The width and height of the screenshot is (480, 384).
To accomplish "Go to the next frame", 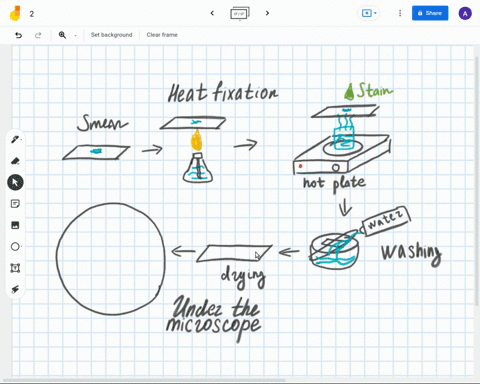I will point(267,13).
